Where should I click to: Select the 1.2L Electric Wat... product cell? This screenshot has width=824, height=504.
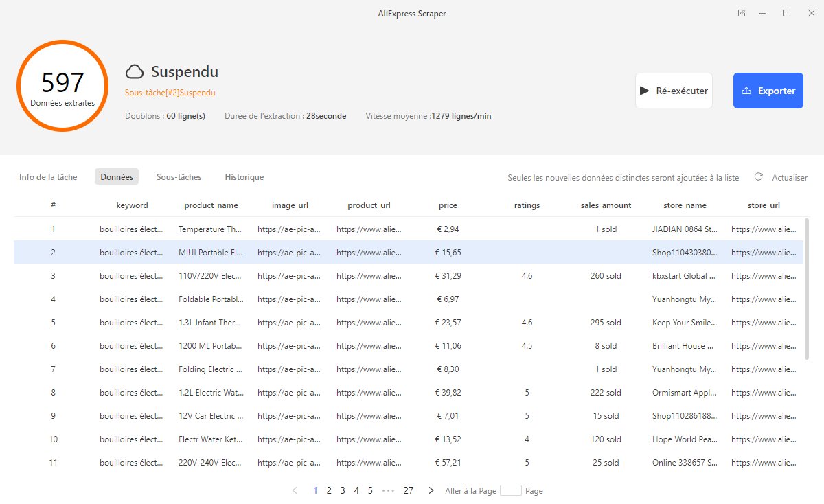(210, 393)
